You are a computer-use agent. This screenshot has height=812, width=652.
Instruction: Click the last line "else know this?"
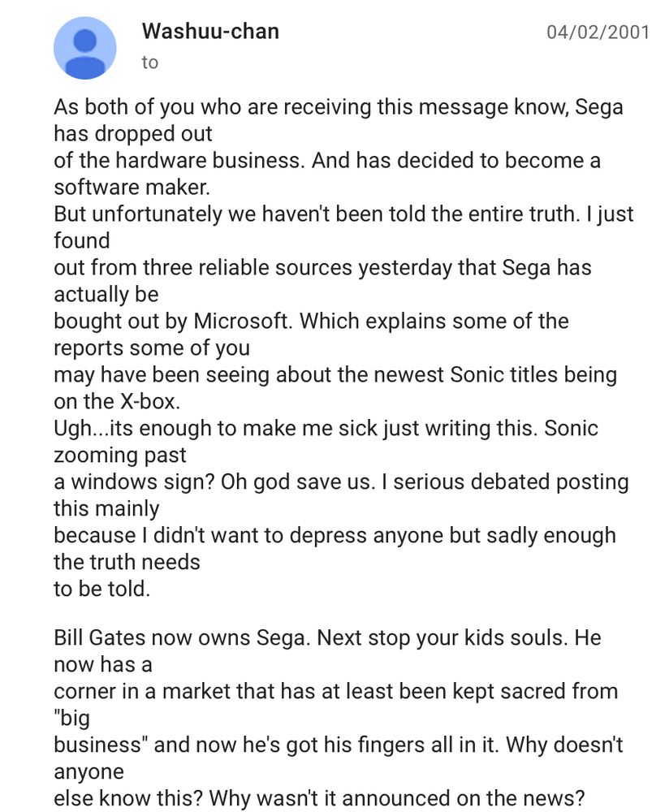319,798
